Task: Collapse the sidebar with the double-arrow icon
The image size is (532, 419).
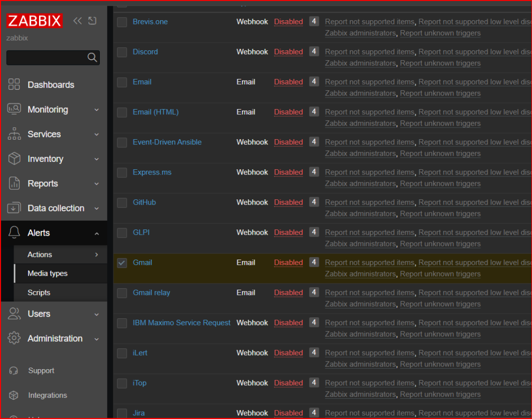Action: [x=77, y=21]
